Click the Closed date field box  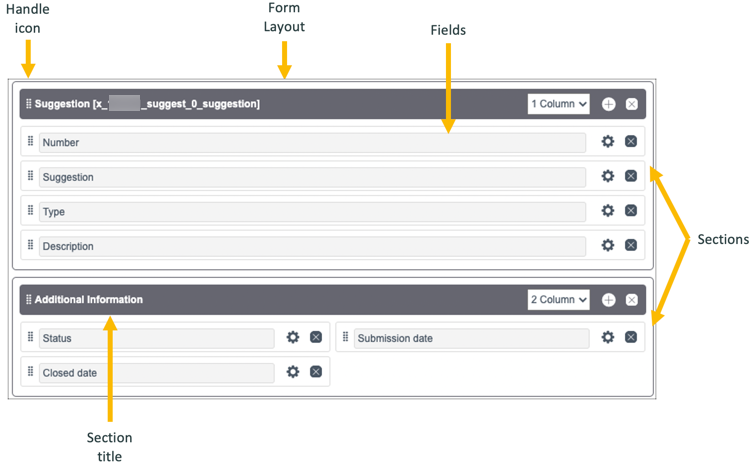pyautogui.click(x=156, y=373)
